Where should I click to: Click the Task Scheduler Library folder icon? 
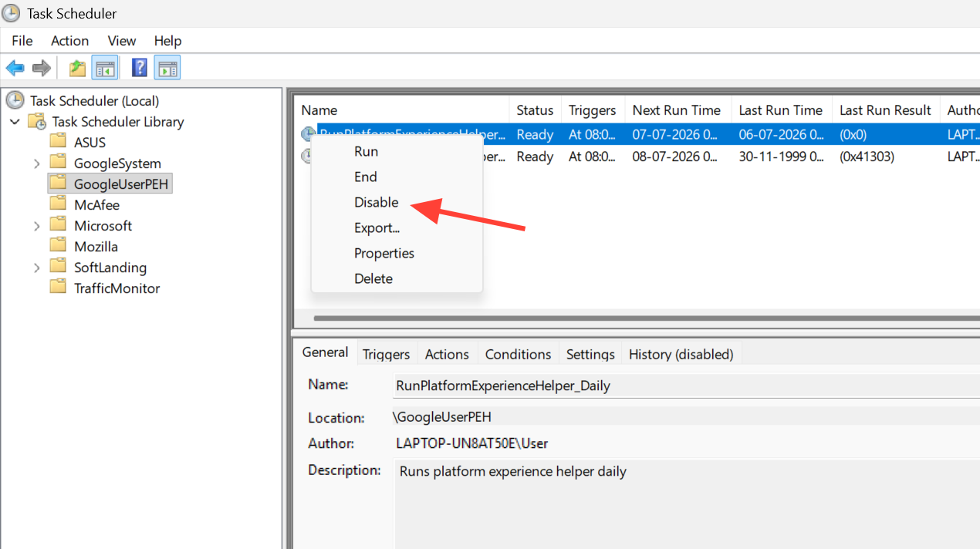click(x=37, y=121)
